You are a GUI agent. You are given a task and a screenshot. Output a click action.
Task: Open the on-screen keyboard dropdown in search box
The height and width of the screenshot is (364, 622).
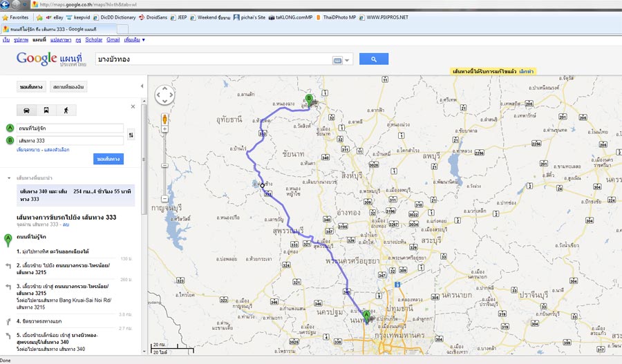[341, 60]
